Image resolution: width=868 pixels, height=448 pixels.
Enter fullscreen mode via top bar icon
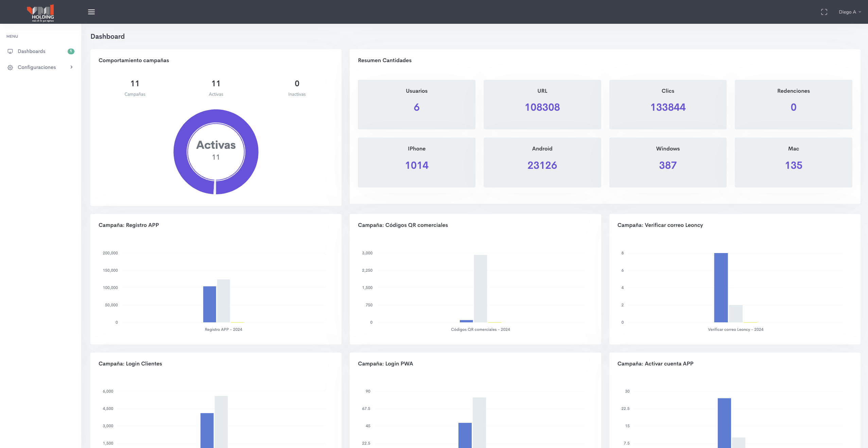(x=824, y=12)
